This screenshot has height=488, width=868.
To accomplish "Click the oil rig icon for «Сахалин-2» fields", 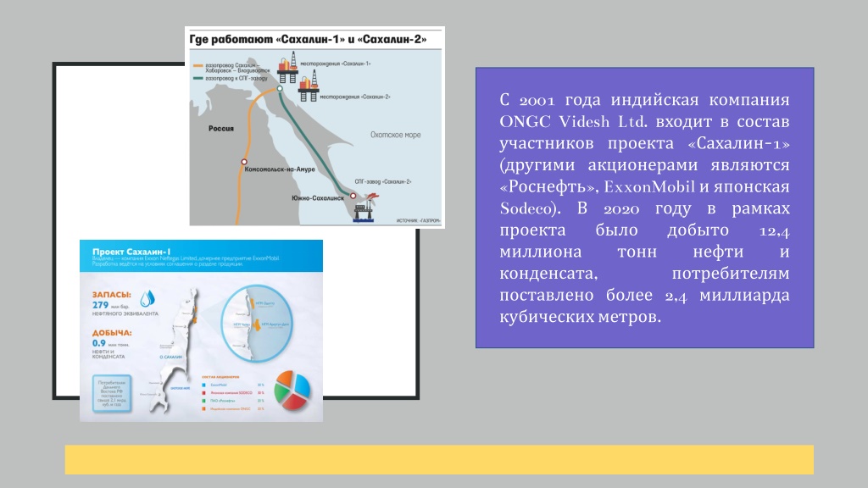I will 309,86.
